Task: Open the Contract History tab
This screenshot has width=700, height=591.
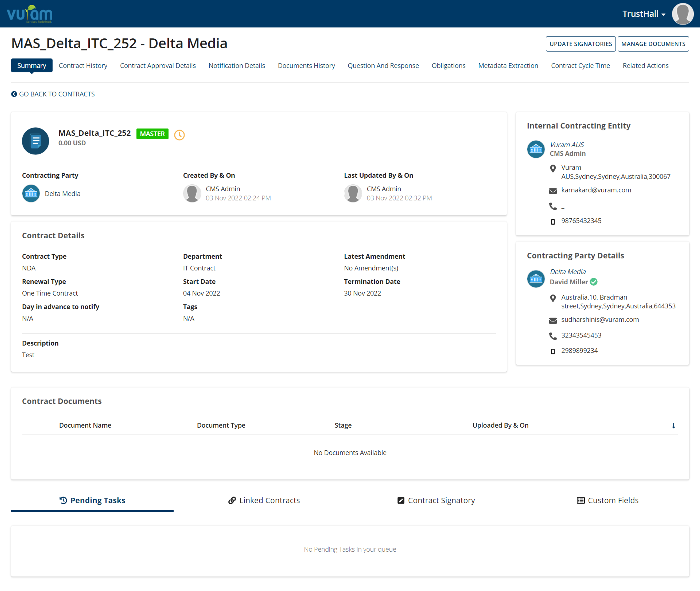Action: pos(83,65)
